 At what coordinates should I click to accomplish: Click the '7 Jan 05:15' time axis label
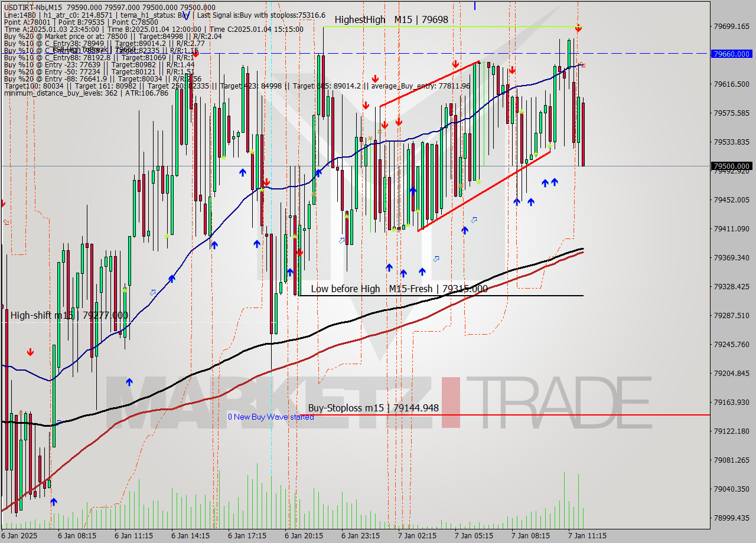[474, 536]
